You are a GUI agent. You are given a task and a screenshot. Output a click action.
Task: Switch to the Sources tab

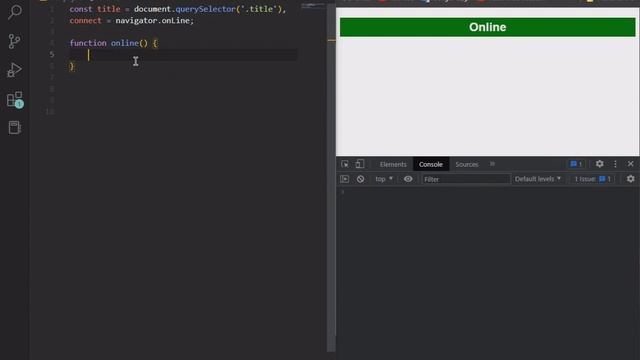tap(467, 164)
